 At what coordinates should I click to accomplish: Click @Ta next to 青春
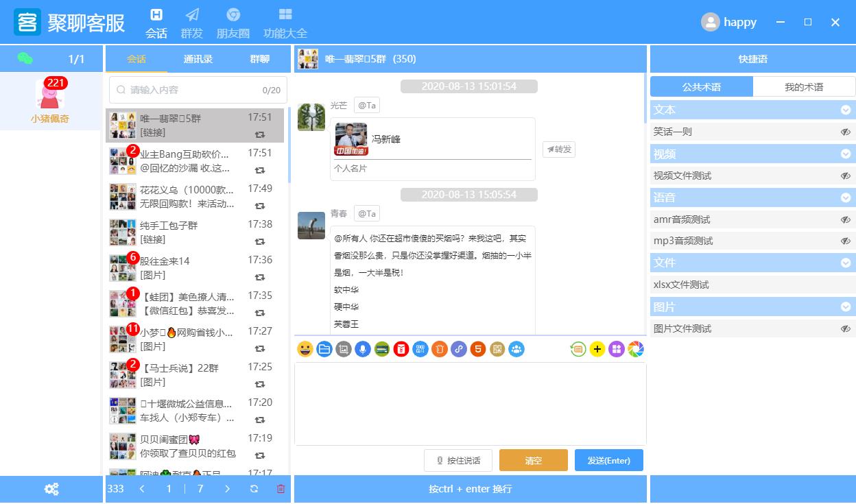(367, 214)
